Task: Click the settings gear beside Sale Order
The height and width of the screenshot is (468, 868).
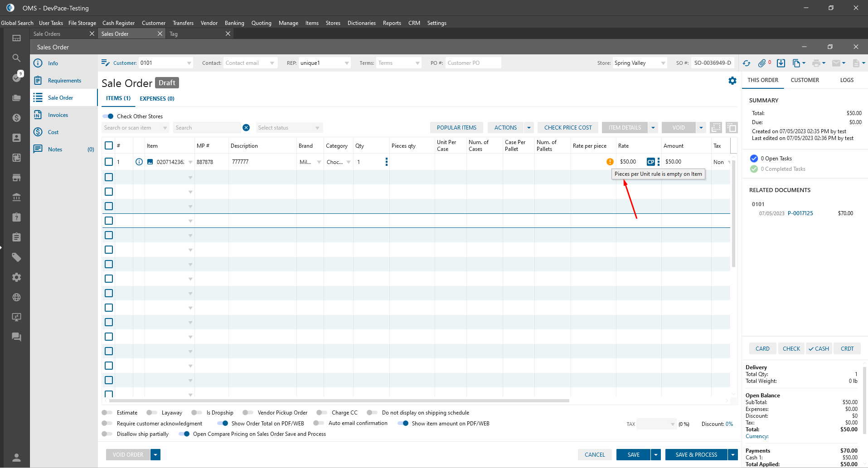Action: [732, 81]
